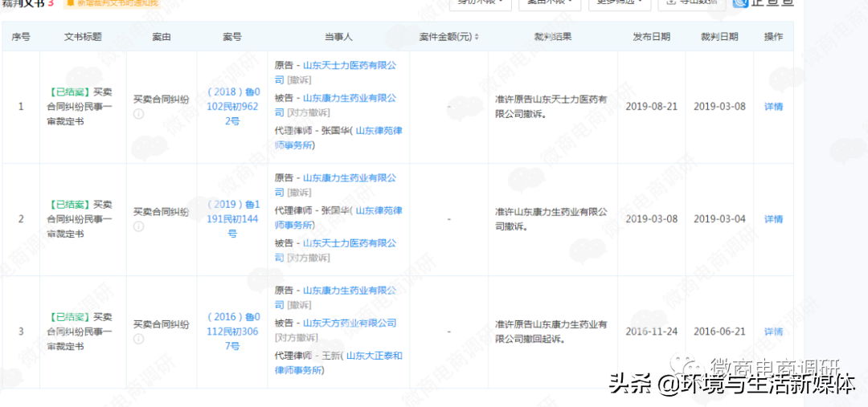Click sequence number 3
Image resolution: width=868 pixels, height=407 pixels.
pos(21,332)
